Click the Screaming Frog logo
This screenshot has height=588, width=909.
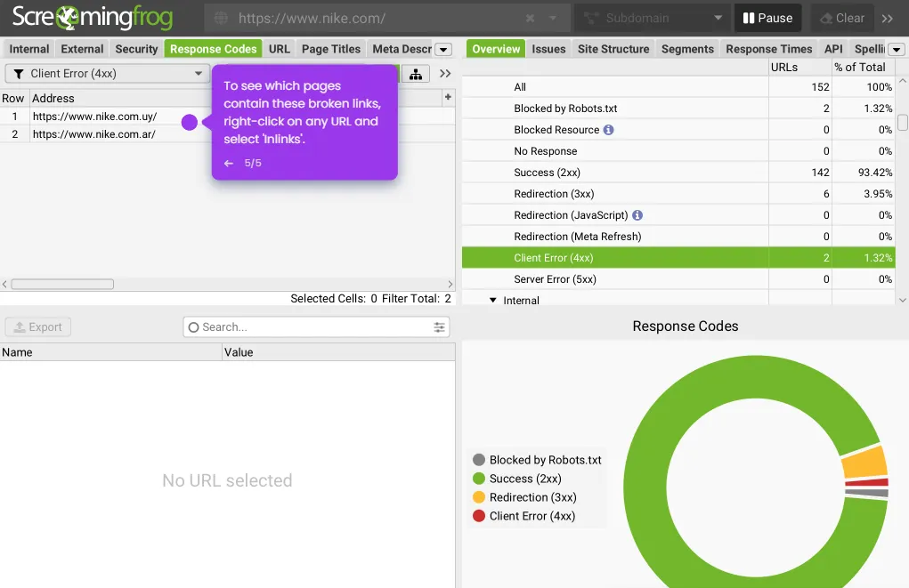(93, 18)
